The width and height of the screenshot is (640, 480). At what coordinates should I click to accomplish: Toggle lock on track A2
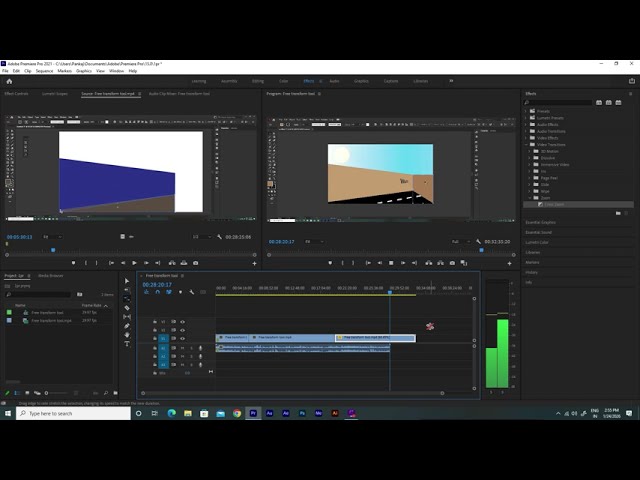pyautogui.click(x=155, y=356)
